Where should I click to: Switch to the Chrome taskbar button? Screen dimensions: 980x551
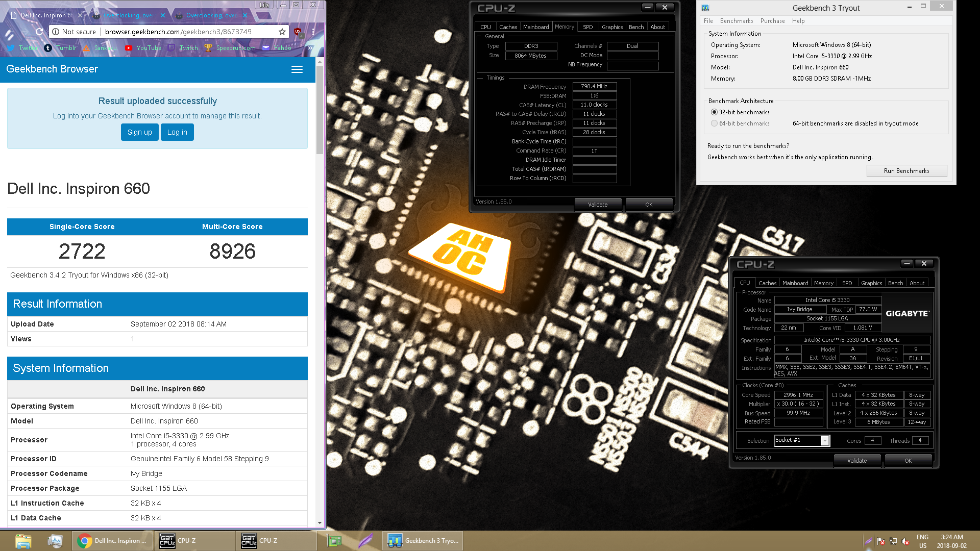tap(113, 541)
